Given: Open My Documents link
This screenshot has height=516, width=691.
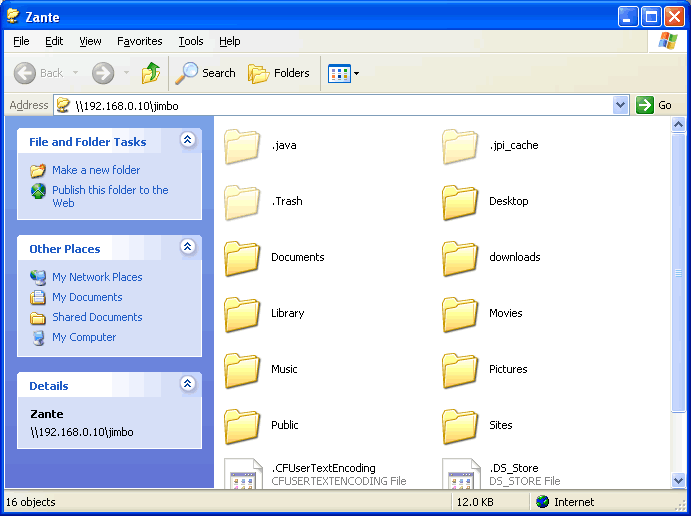Looking at the screenshot, I should coord(87,297).
